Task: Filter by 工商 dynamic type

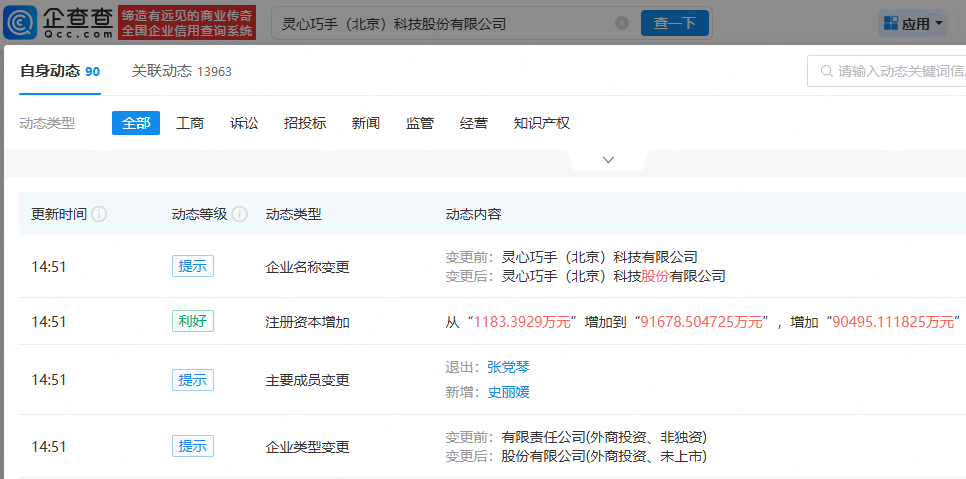Action: pos(190,123)
